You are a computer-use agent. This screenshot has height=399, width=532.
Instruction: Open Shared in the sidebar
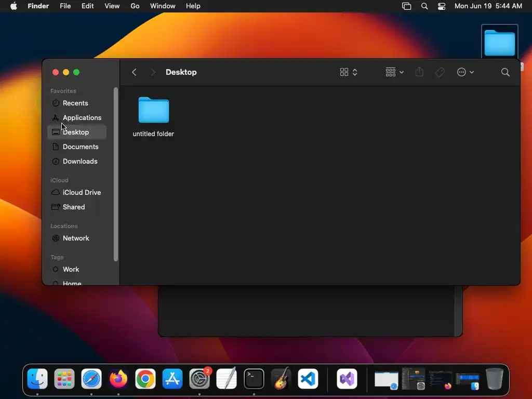pyautogui.click(x=77, y=207)
